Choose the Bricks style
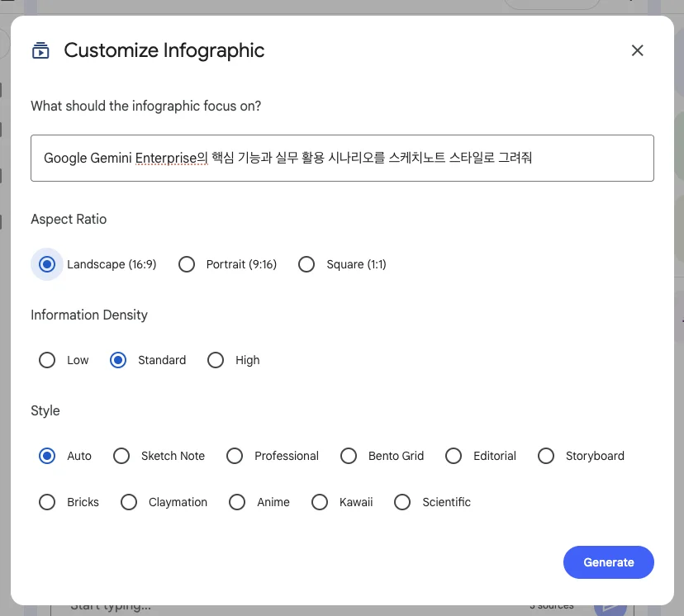Screen dimensions: 684x616 tap(47, 502)
